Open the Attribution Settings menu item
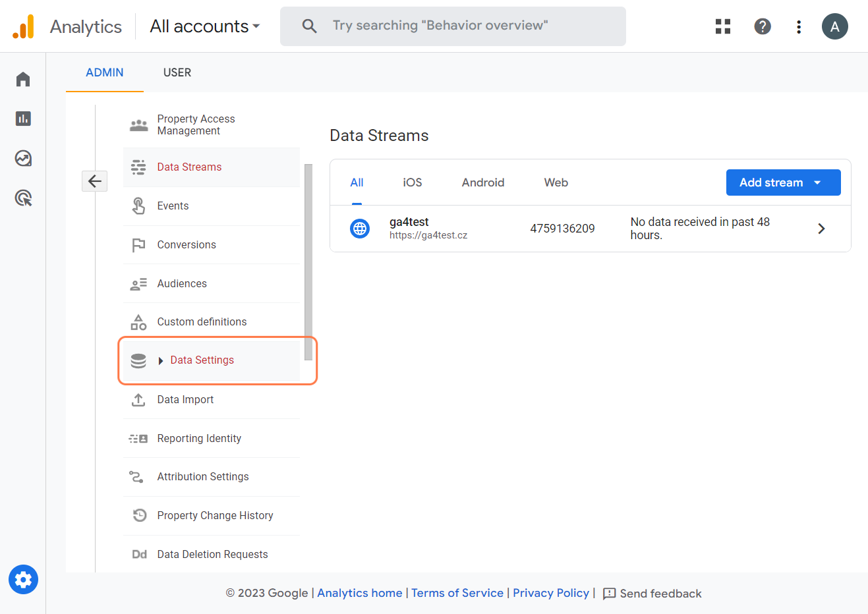The image size is (868, 614). (212, 477)
